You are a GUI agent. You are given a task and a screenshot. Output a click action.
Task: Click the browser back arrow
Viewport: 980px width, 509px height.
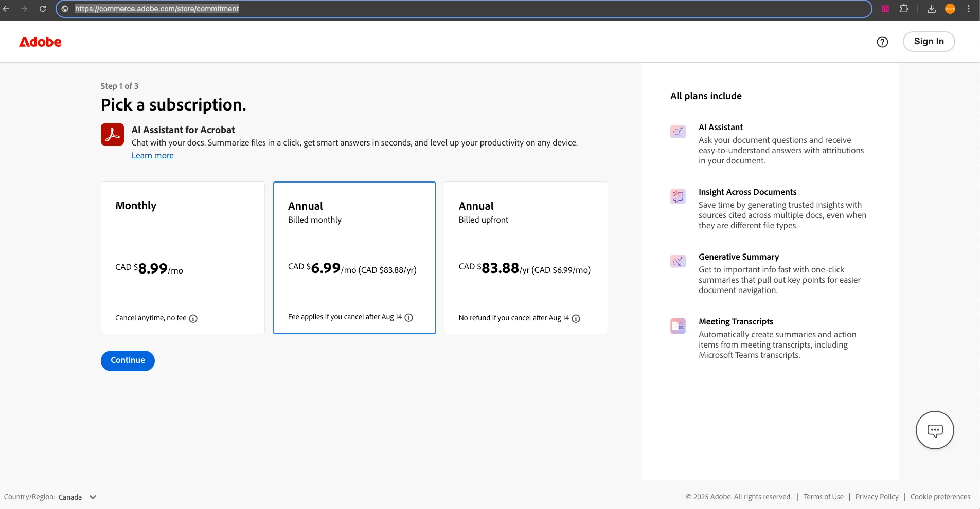(6, 9)
